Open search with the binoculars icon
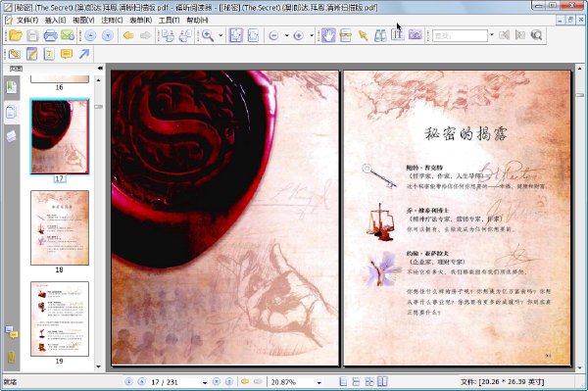588x391 pixels. [x=380, y=35]
